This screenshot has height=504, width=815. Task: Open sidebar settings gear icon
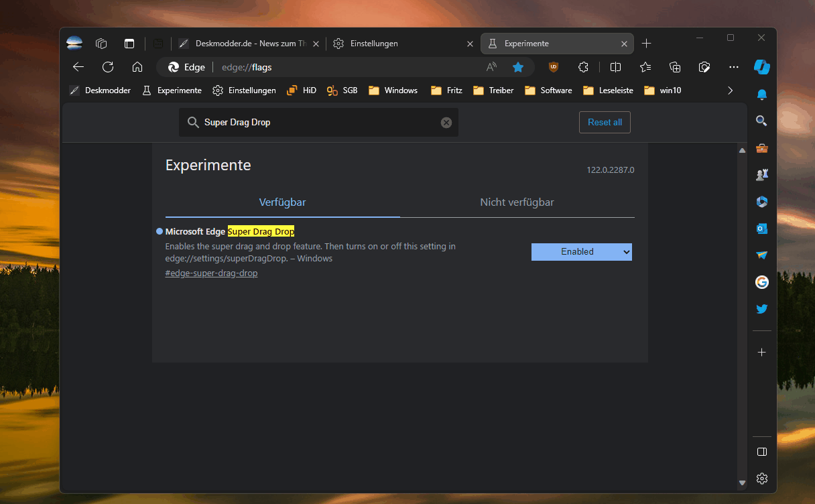pyautogui.click(x=762, y=479)
